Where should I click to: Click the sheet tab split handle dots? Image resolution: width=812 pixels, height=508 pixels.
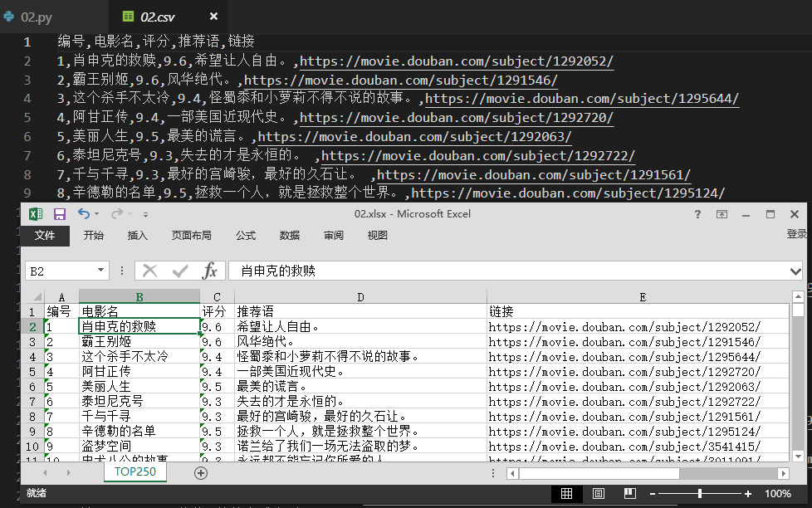(x=493, y=473)
